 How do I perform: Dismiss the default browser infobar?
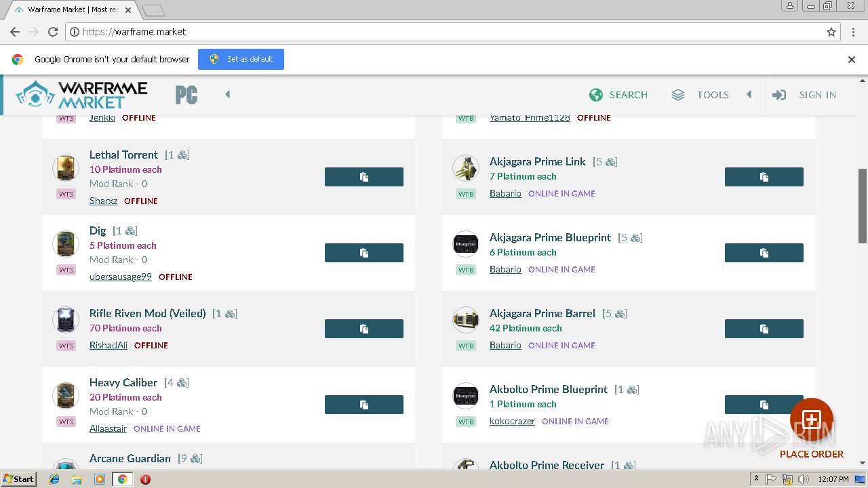pyautogui.click(x=852, y=59)
